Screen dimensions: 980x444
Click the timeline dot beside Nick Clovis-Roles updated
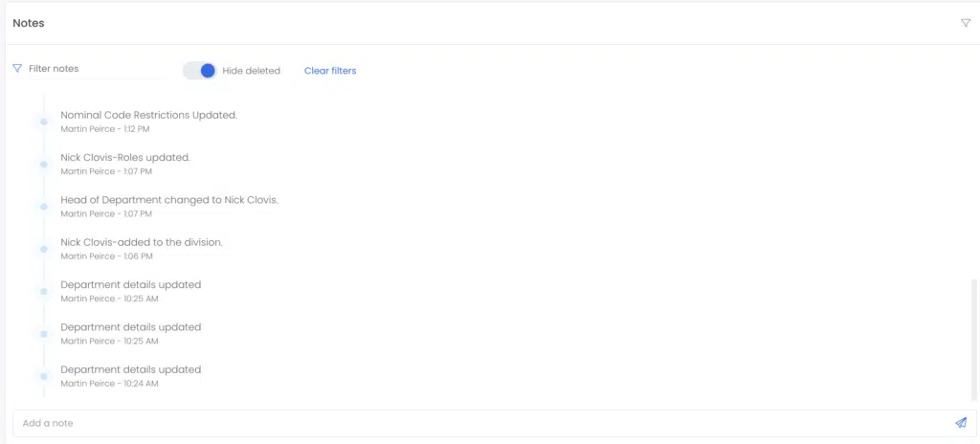pyautogui.click(x=44, y=165)
